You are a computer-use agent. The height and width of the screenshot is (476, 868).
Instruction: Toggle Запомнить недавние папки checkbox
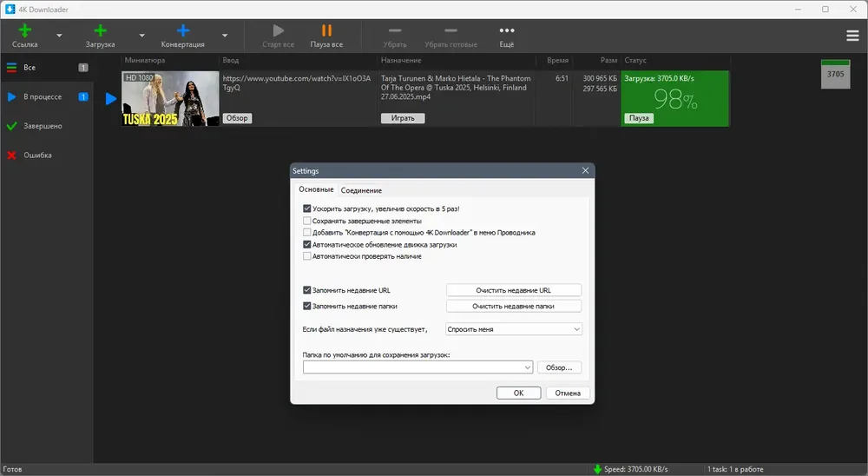point(306,306)
